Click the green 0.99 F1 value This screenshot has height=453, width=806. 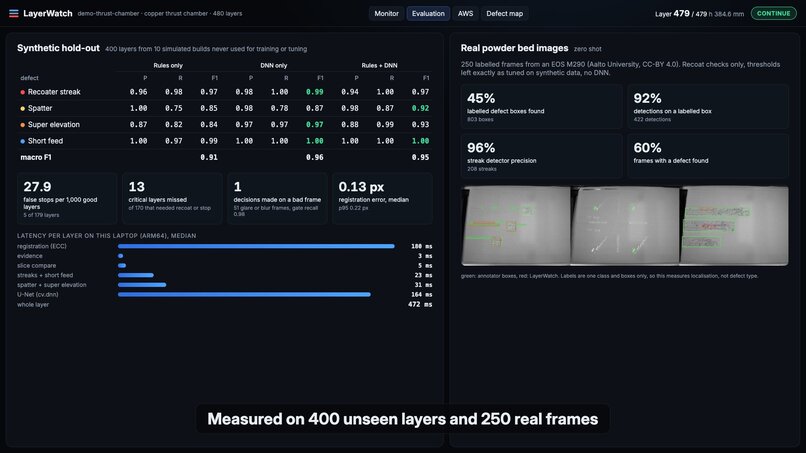[315, 92]
